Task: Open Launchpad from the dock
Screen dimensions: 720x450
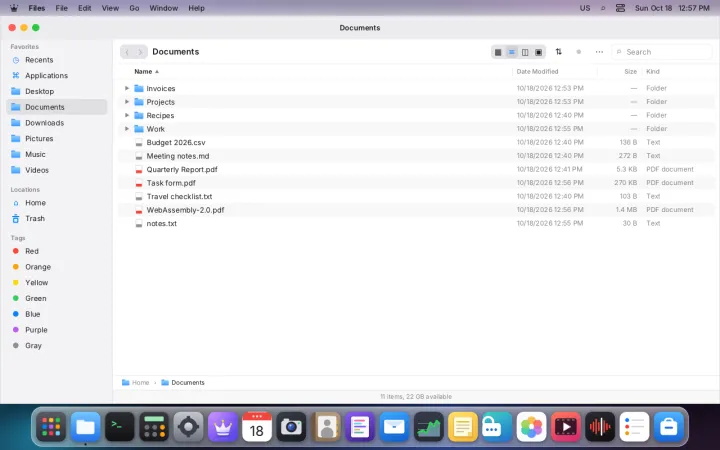Action: coord(51,427)
